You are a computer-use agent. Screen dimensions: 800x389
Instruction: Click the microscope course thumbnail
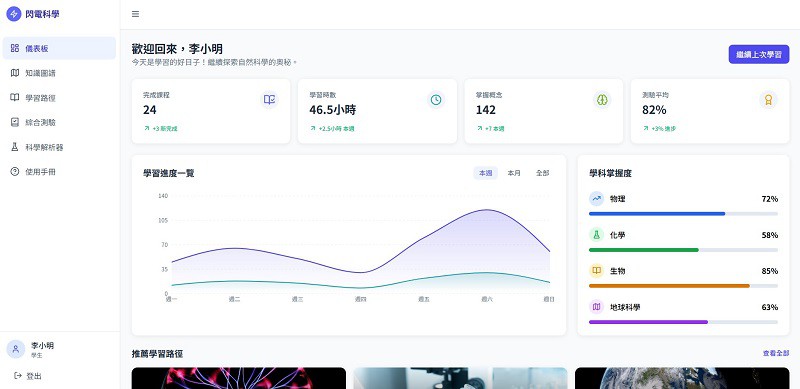(x=460, y=378)
